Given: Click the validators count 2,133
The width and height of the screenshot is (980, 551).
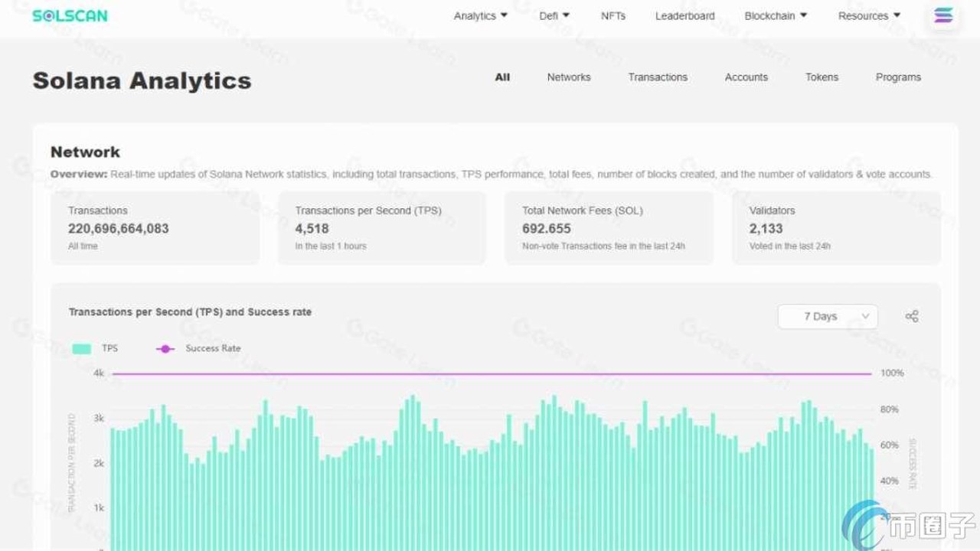Looking at the screenshot, I should click(766, 228).
